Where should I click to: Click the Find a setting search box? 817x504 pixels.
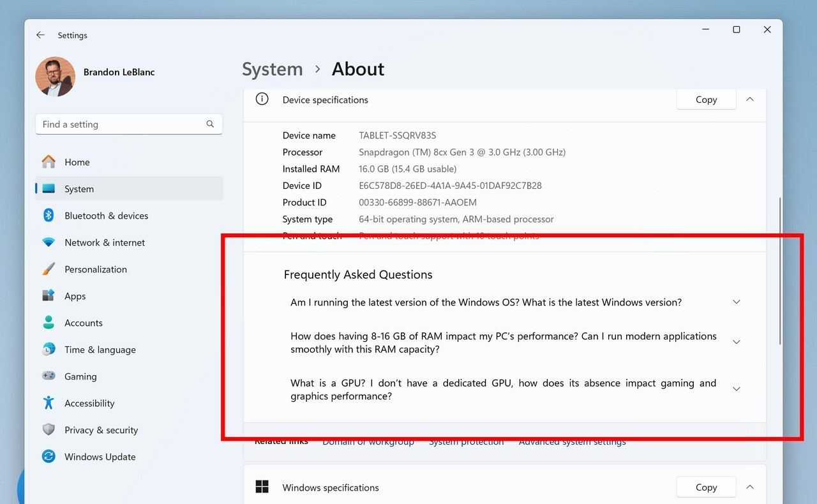pos(121,124)
